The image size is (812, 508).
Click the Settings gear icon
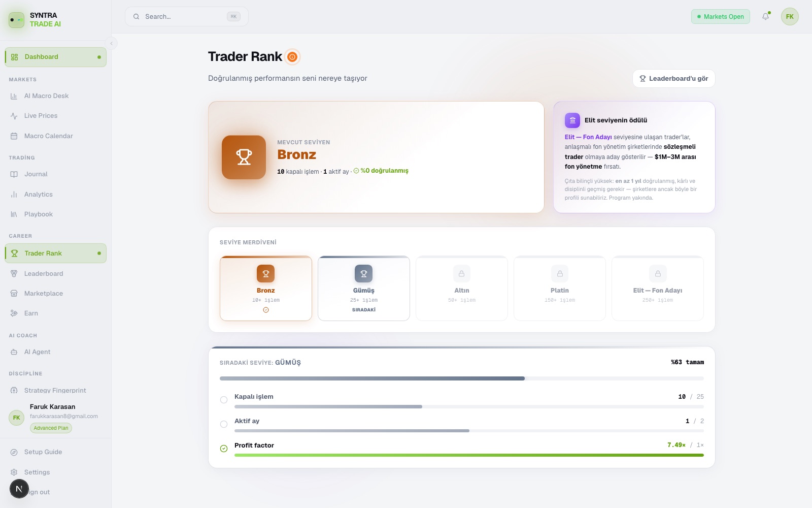[x=14, y=472]
